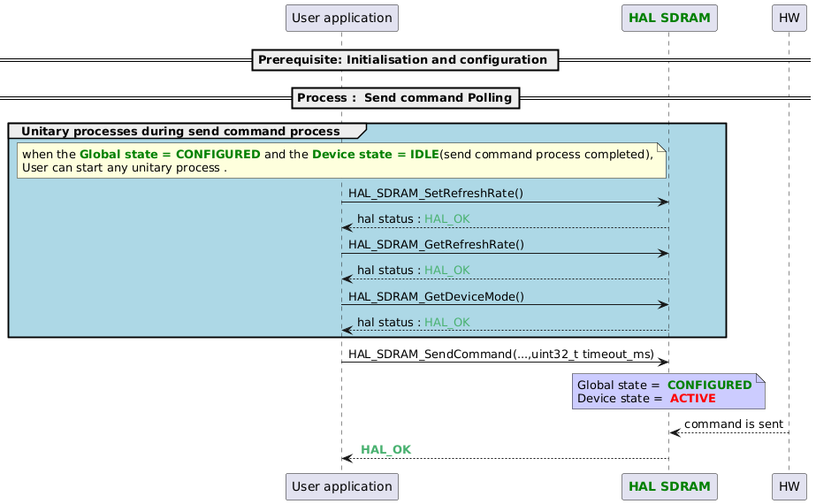816x504 pixels.
Task: Click the Prerequisite: Initialisation and configuration divider label
Action: pyautogui.click(x=405, y=60)
